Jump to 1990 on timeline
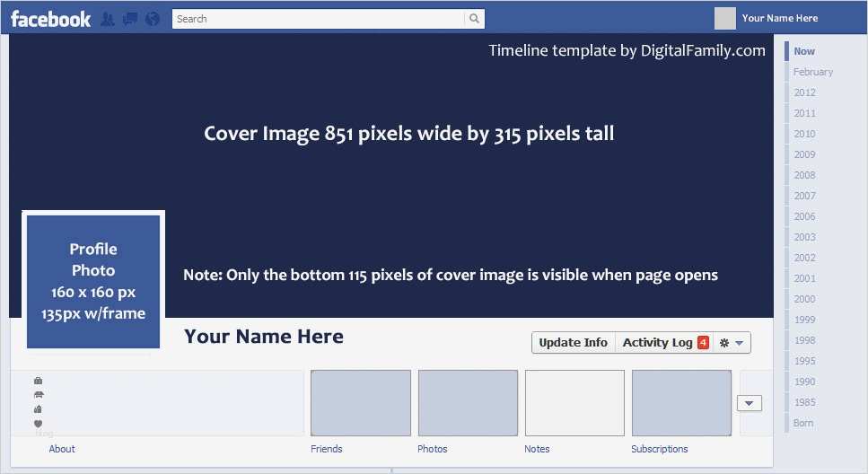Image resolution: width=868 pixels, height=474 pixels. [x=804, y=382]
